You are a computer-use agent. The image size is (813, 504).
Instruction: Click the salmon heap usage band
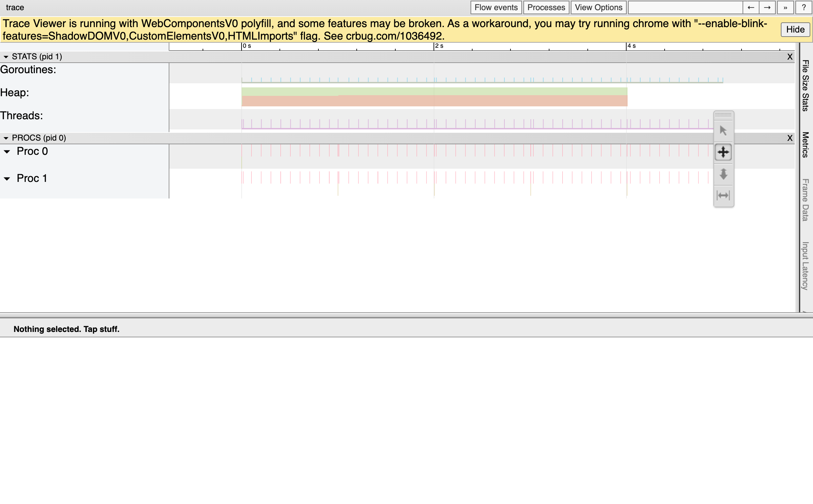[434, 101]
